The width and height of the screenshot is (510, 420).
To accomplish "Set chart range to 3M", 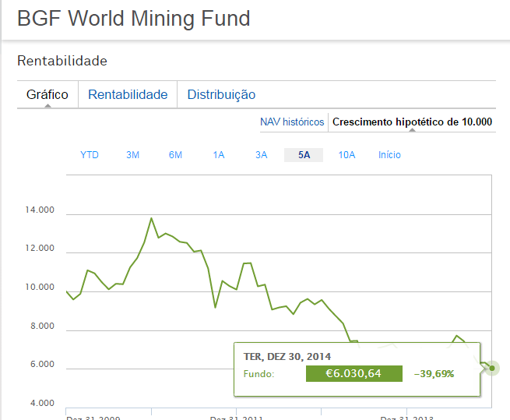I will click(132, 154).
